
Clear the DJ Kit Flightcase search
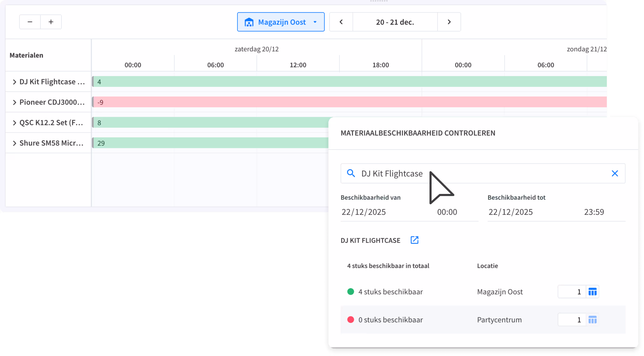pos(615,173)
